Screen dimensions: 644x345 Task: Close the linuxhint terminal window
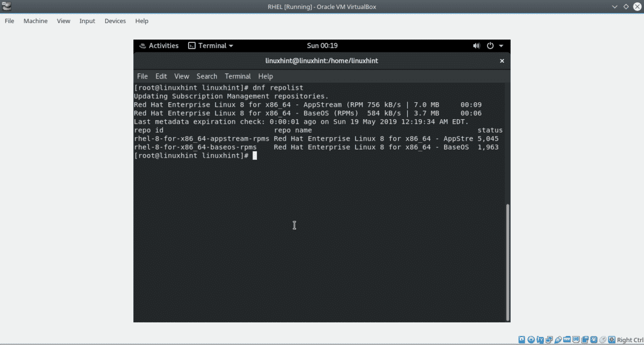click(502, 61)
